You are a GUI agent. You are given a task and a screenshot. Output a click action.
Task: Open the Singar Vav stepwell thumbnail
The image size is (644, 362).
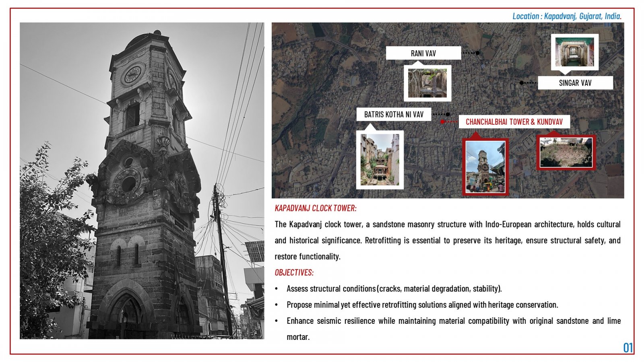[x=575, y=52]
